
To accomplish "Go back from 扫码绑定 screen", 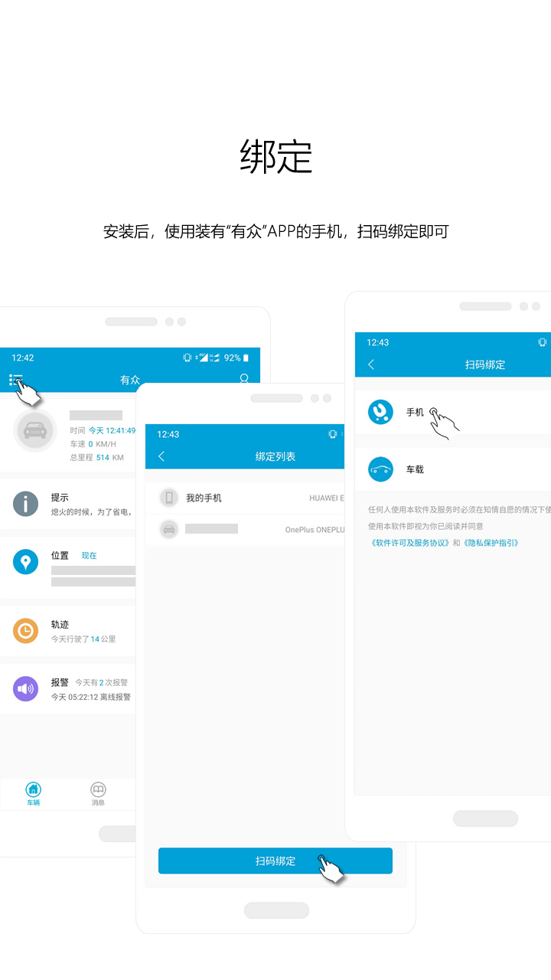I will coord(371,364).
